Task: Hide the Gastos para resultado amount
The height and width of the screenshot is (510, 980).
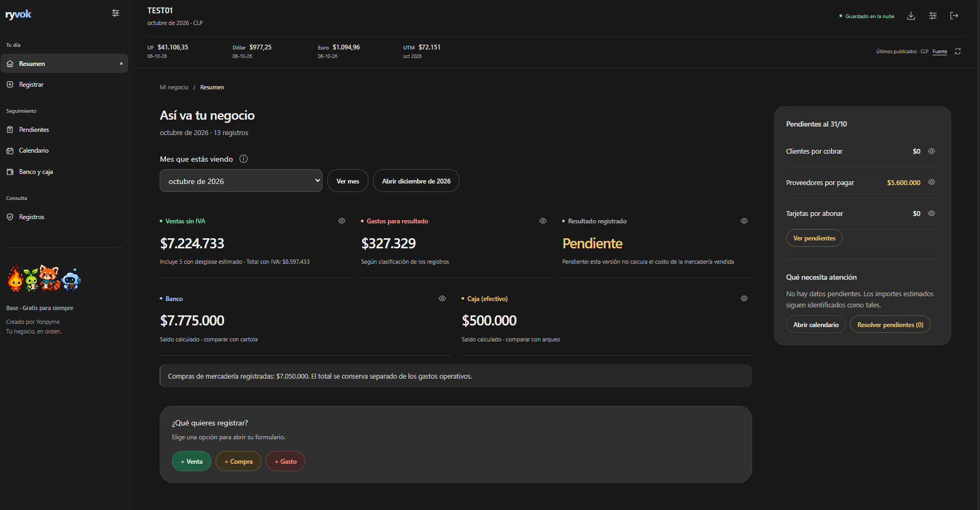Action: [x=543, y=221]
